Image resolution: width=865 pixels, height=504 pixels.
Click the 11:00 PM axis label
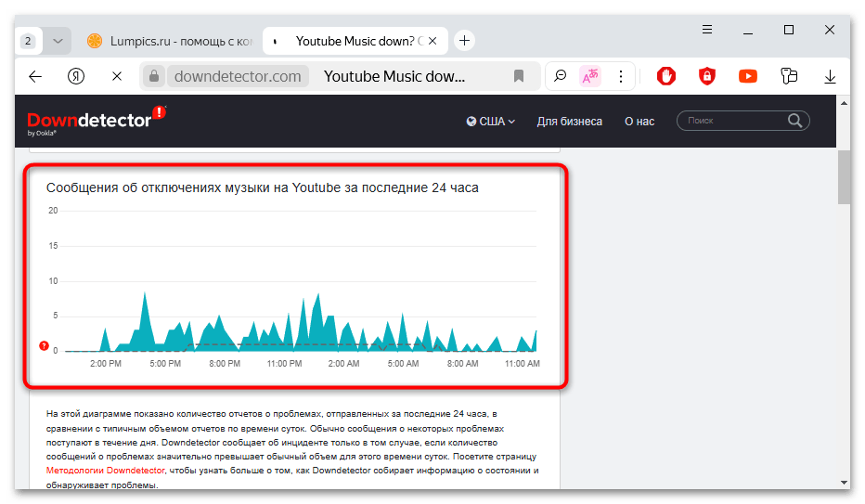[x=284, y=364]
